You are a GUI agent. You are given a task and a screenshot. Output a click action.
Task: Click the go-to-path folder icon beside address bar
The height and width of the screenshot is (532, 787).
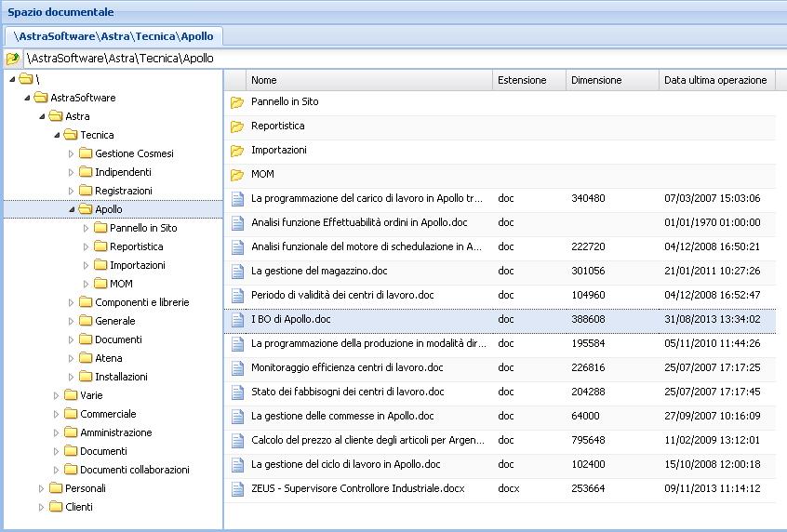[x=12, y=59]
